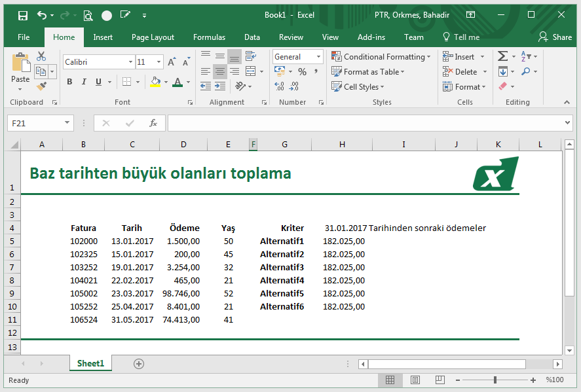Image resolution: width=581 pixels, height=392 pixels.
Task: Click the zoom slider handle
Action: pos(495,380)
